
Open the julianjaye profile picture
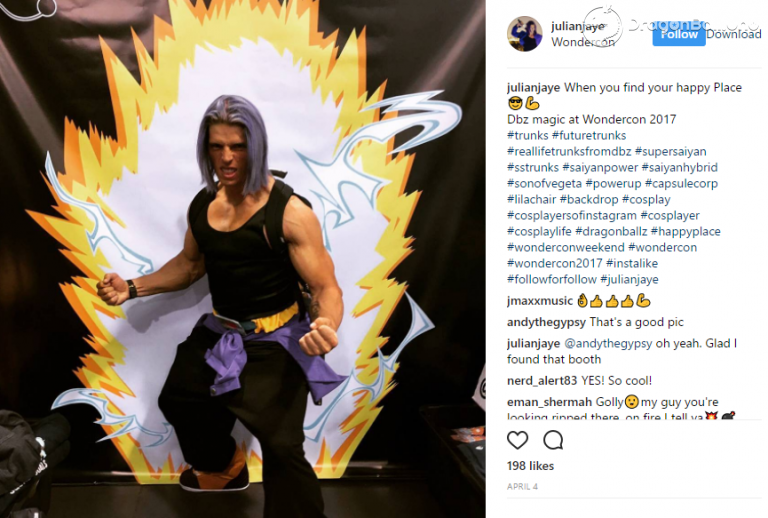pyautogui.click(x=525, y=33)
